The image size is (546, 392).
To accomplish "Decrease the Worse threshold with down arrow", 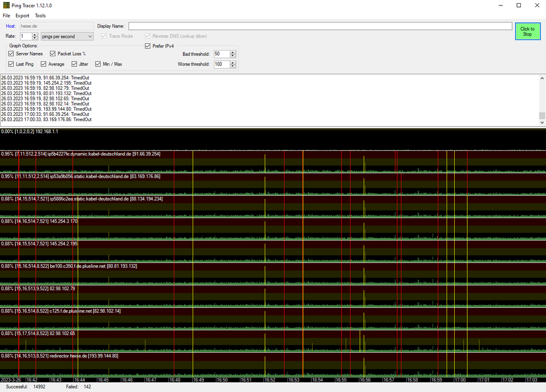I will click(x=233, y=66).
